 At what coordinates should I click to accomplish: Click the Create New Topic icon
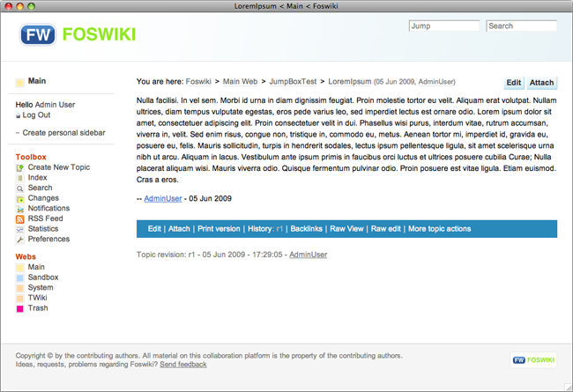point(20,167)
